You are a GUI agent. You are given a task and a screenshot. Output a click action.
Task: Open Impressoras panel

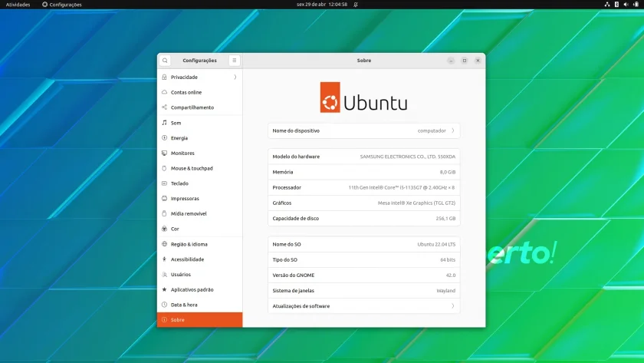[199, 198]
